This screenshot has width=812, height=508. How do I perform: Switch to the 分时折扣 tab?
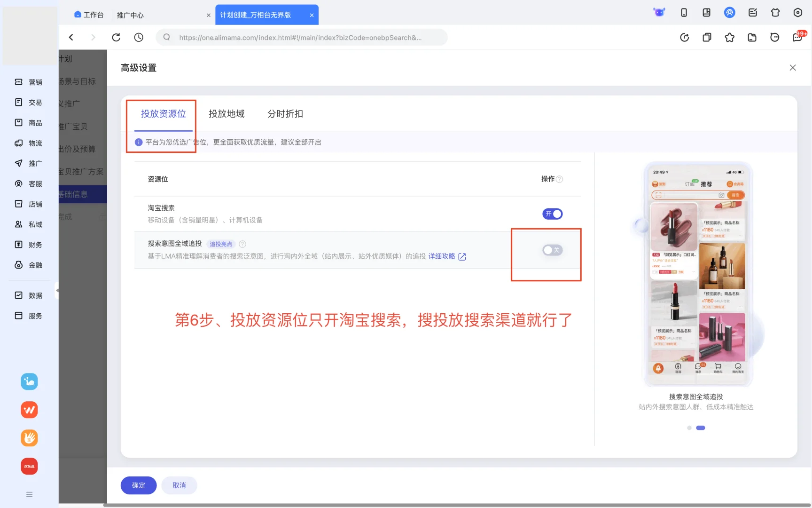pyautogui.click(x=285, y=114)
